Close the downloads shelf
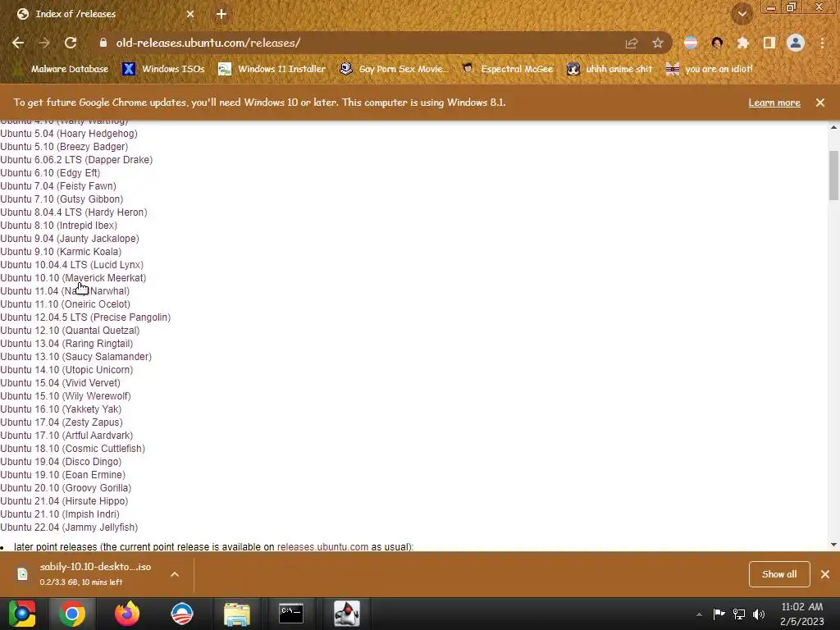Viewport: 840px width, 630px height. coord(825,573)
